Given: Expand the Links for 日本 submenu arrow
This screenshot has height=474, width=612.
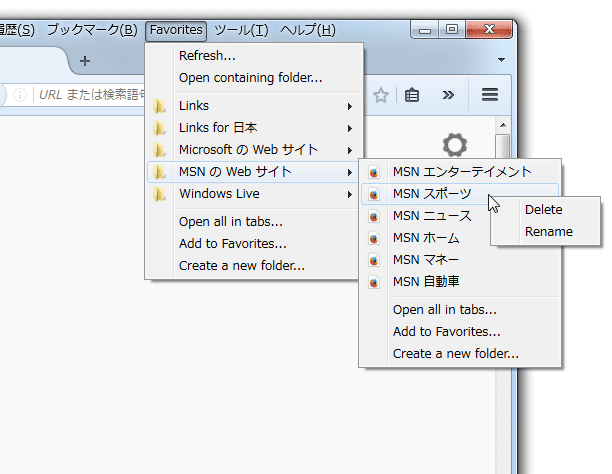Looking at the screenshot, I should coord(350,128).
